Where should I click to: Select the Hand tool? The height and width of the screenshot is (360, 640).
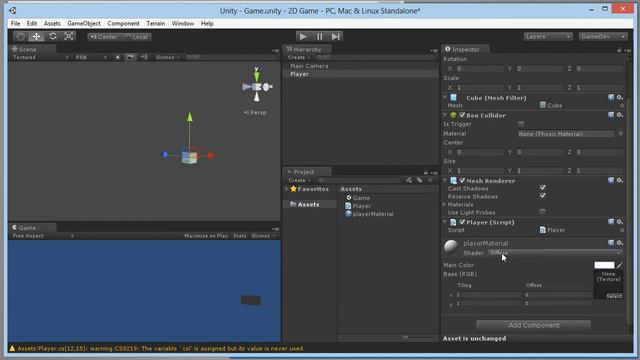coord(20,36)
